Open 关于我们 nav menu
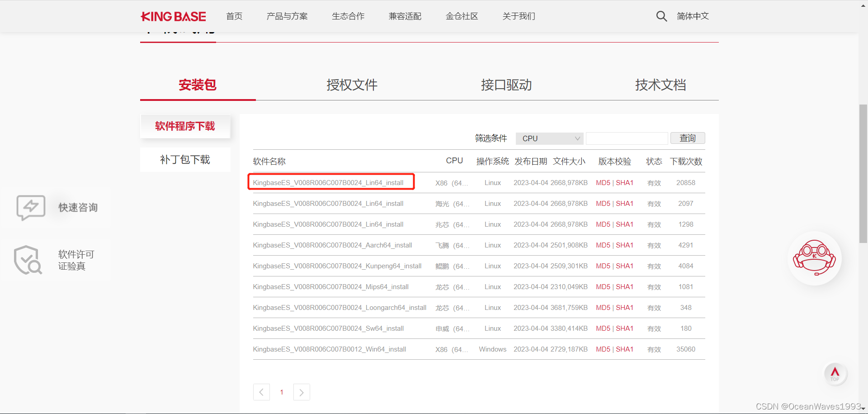868x414 pixels. 519,16
